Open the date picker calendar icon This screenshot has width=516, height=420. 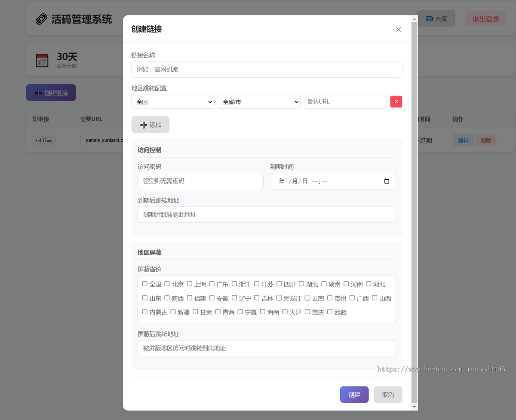pyautogui.click(x=387, y=181)
